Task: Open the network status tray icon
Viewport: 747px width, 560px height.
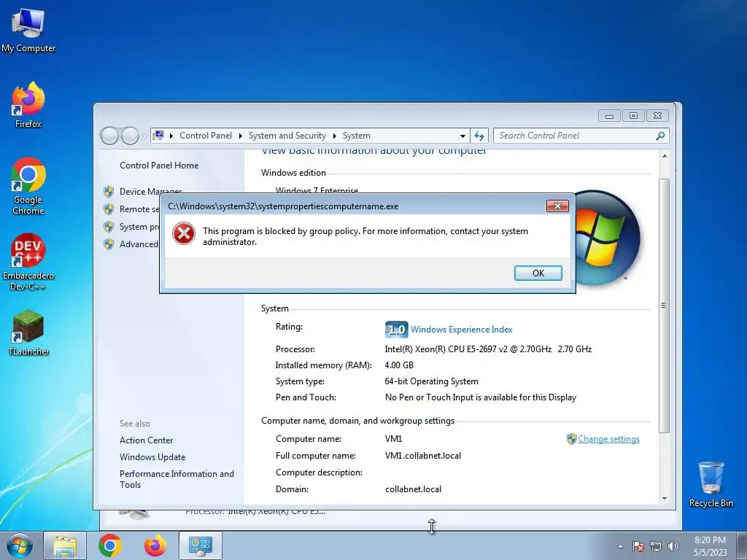Action: [x=656, y=546]
